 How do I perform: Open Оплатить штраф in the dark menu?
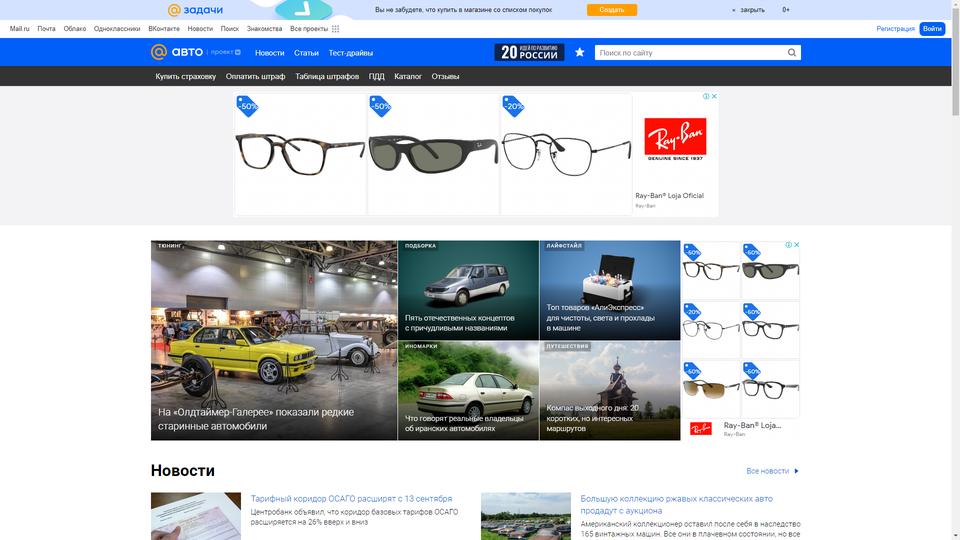tap(255, 77)
